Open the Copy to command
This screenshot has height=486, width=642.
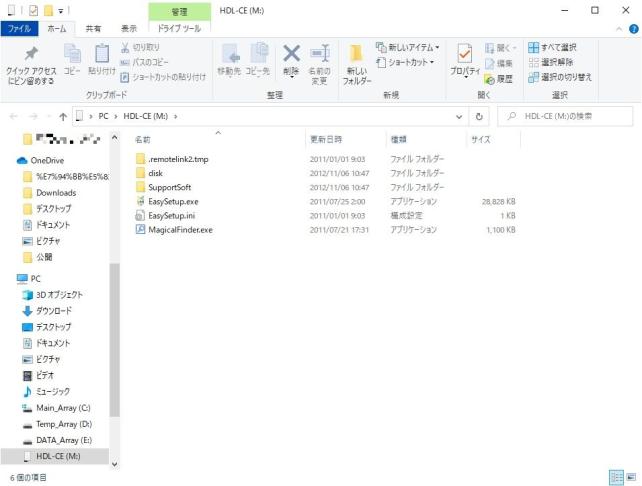(258, 60)
